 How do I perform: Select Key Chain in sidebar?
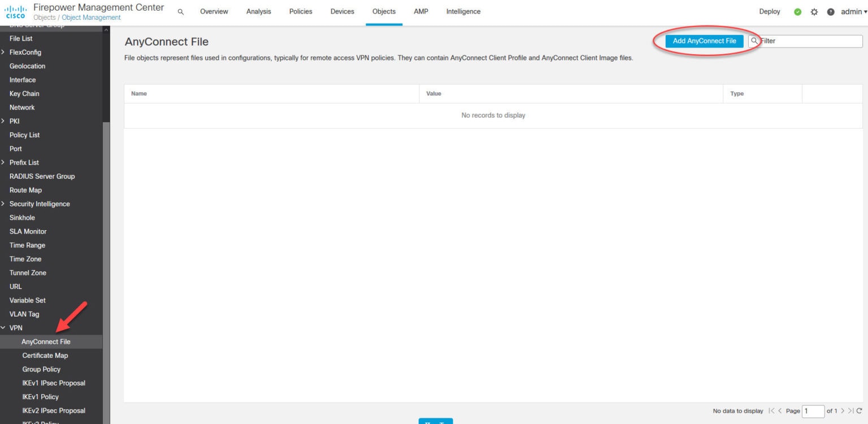(24, 94)
